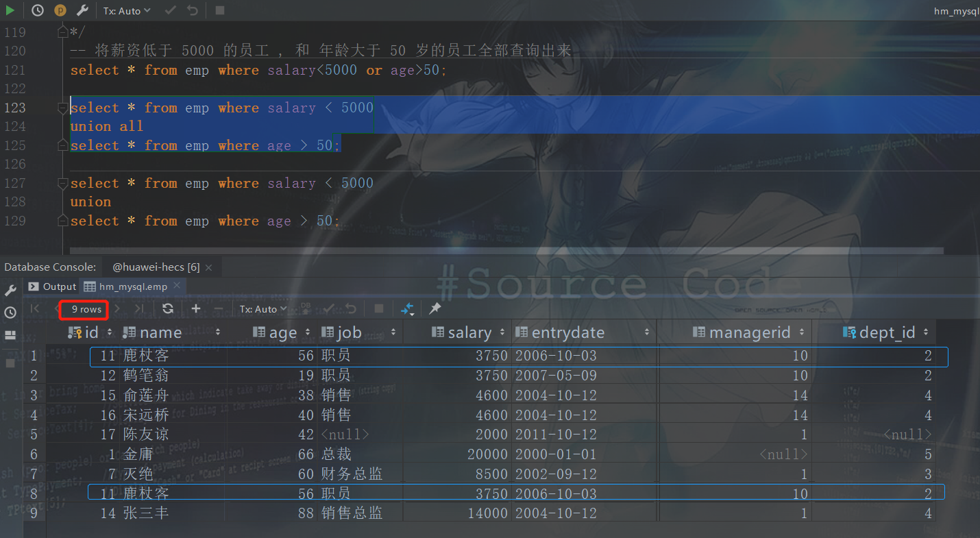Click the salary cell 20000

tap(487, 454)
